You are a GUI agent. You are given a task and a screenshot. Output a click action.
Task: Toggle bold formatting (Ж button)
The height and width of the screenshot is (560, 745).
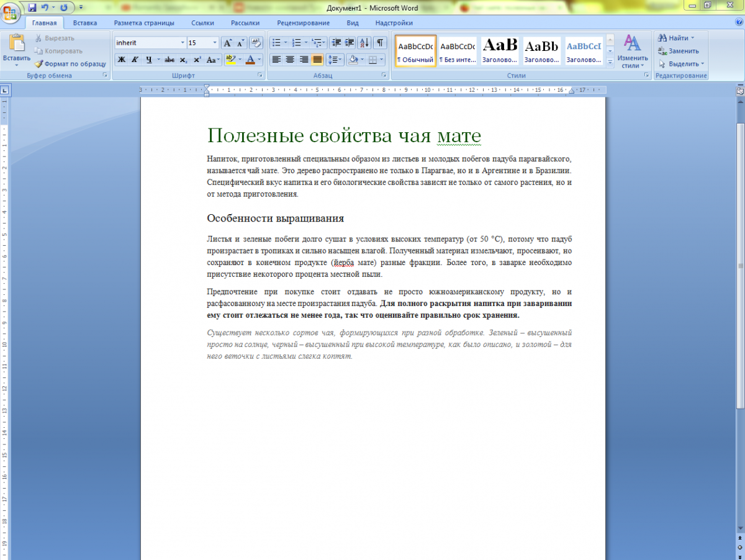(122, 60)
